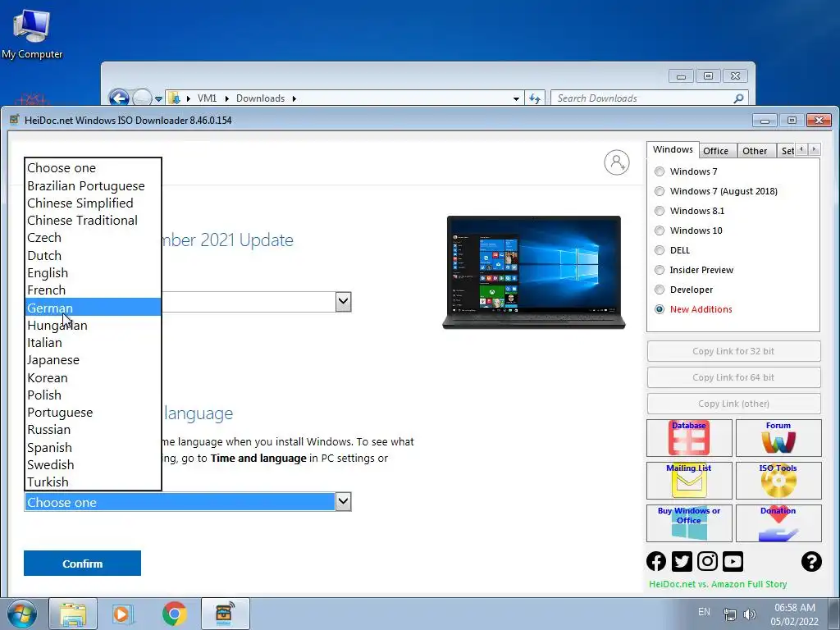Image resolution: width=840 pixels, height=630 pixels.
Task: Open the Donation tile
Action: coord(778,523)
